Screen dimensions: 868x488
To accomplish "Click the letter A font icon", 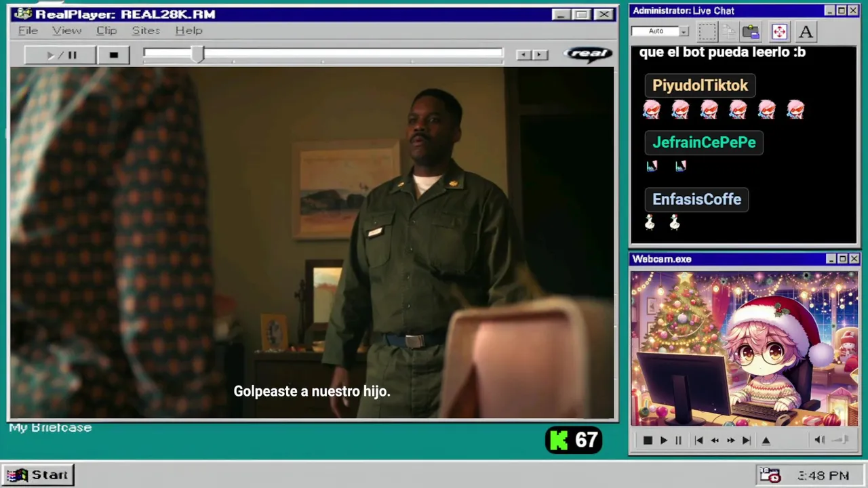I will [806, 32].
